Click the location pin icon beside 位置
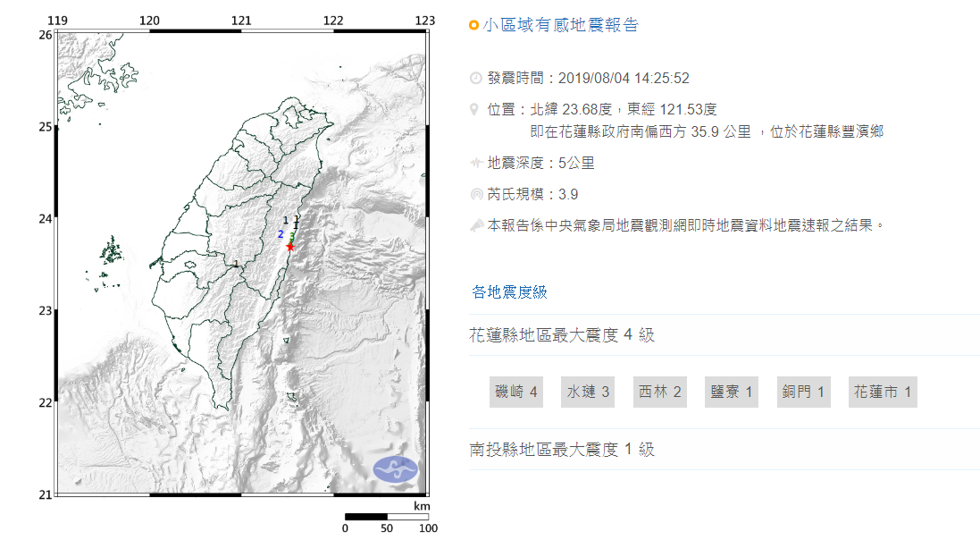The image size is (980, 557). [475, 110]
